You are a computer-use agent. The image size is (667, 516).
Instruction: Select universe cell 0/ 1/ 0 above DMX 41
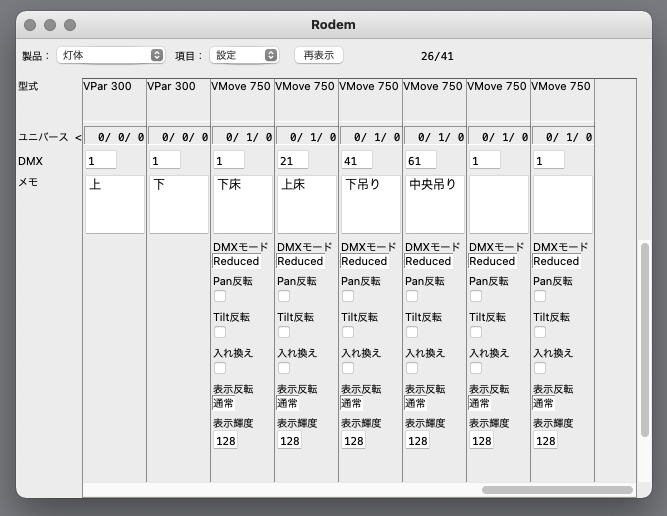point(371,137)
